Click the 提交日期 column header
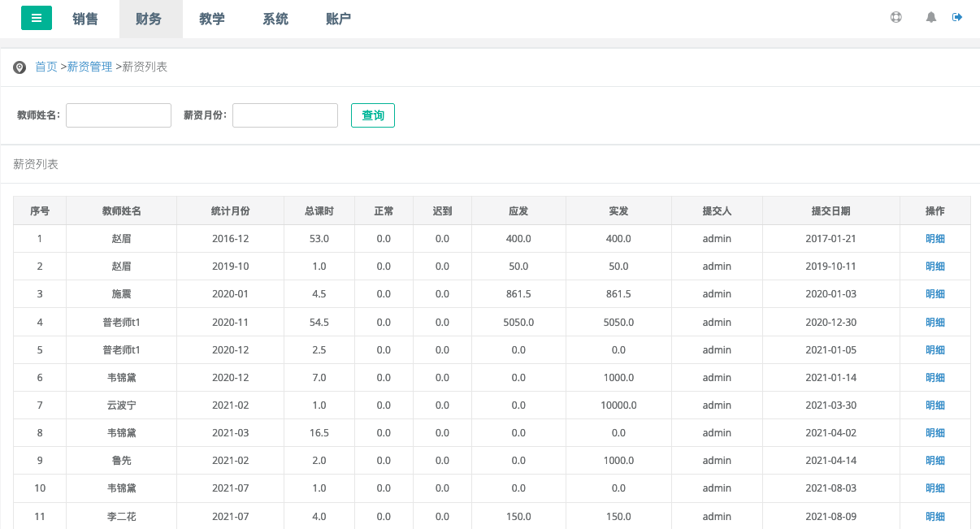980x529 pixels. pos(831,211)
